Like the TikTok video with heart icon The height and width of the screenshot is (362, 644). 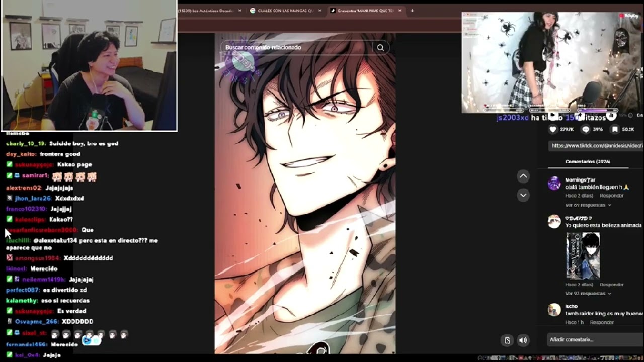553,129
